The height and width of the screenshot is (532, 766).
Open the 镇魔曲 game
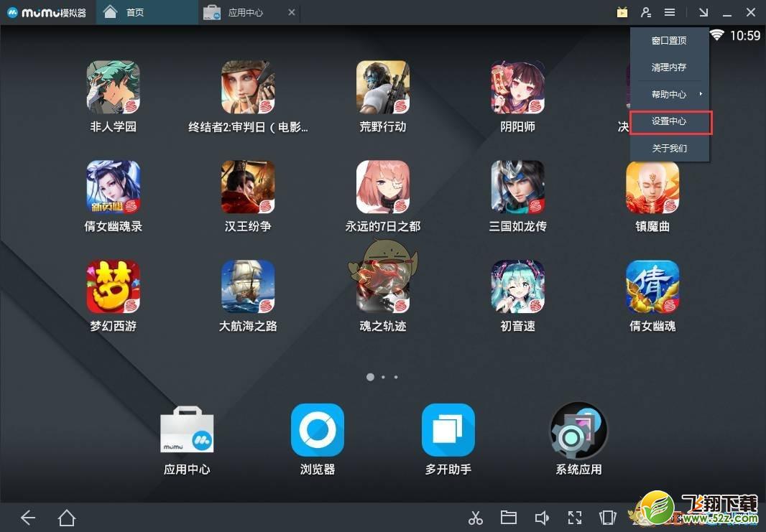pos(652,187)
